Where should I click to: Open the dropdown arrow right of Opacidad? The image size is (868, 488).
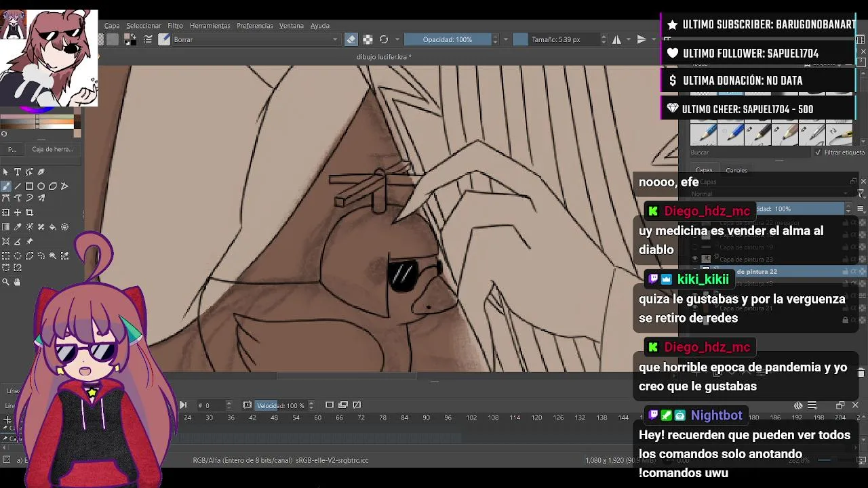[505, 39]
